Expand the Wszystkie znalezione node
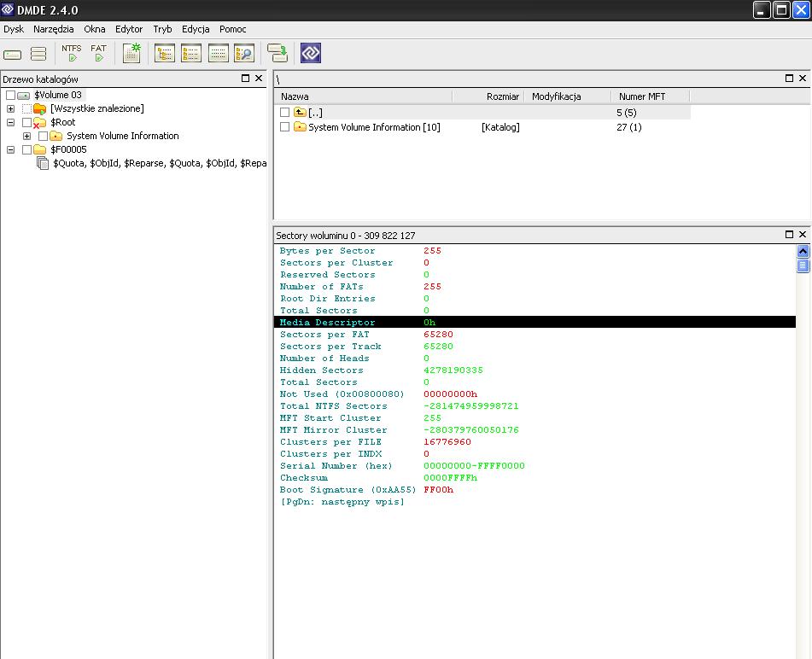Viewport: 812px width, 659px height. click(10, 108)
